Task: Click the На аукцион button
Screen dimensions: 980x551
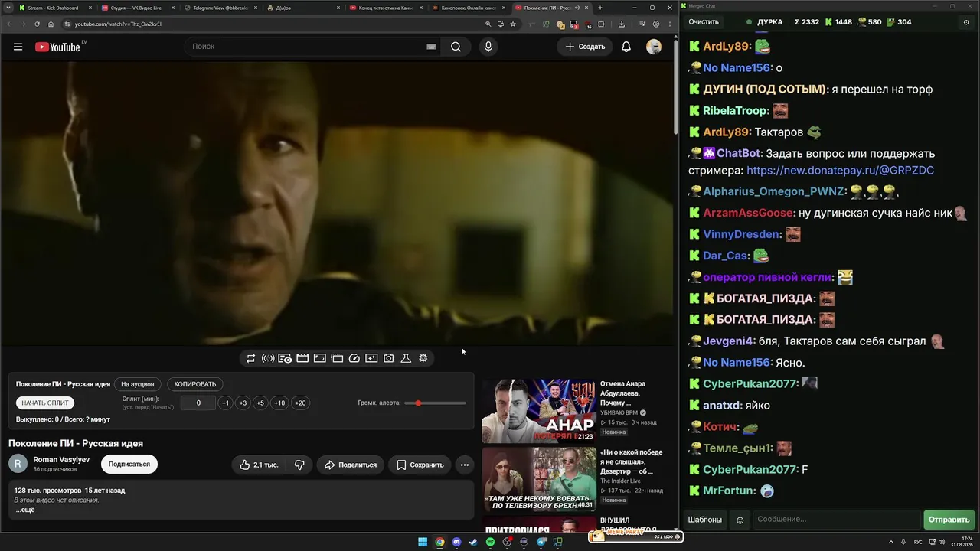Action: [138, 384]
